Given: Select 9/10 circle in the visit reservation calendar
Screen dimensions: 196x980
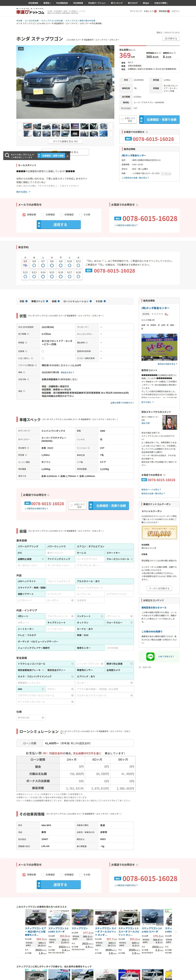Looking at the screenshot, I should coord(70,266).
